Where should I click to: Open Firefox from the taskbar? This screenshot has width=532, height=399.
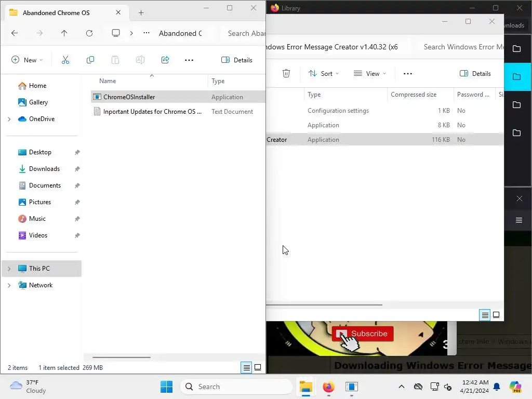tap(328, 387)
